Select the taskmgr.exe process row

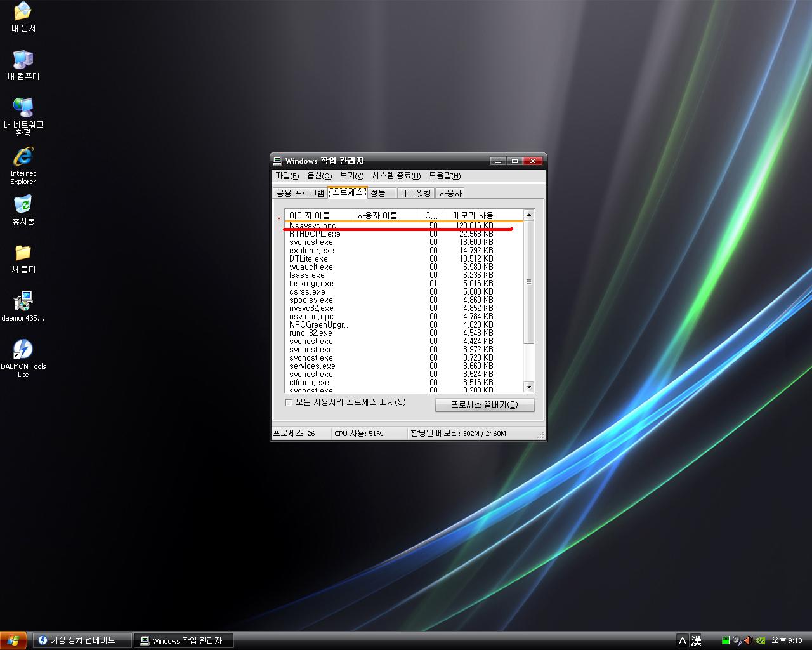pos(403,284)
